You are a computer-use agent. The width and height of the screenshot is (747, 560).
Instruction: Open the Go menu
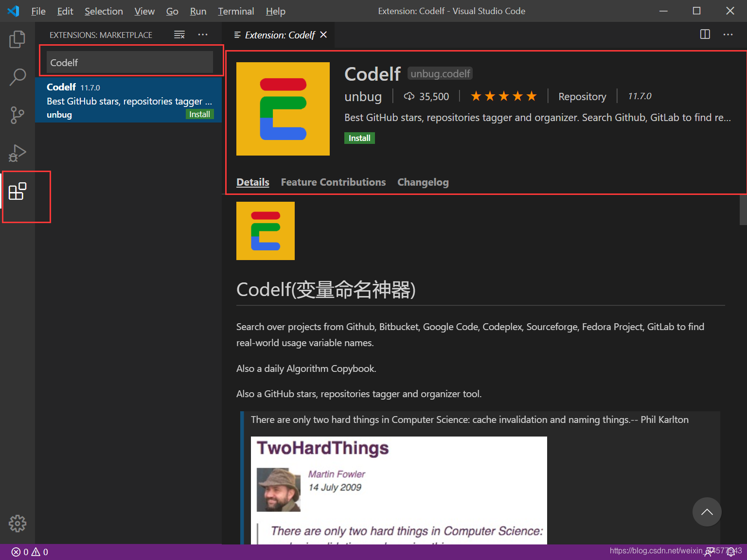(x=172, y=11)
